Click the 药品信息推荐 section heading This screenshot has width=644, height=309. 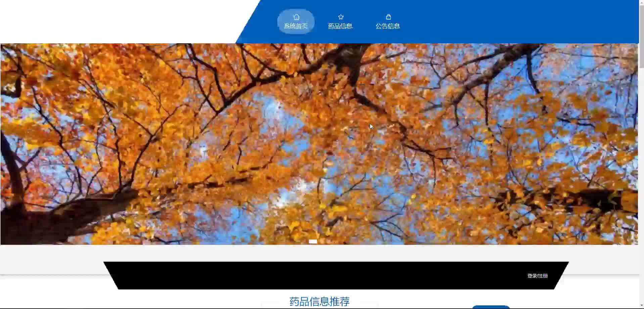click(320, 301)
